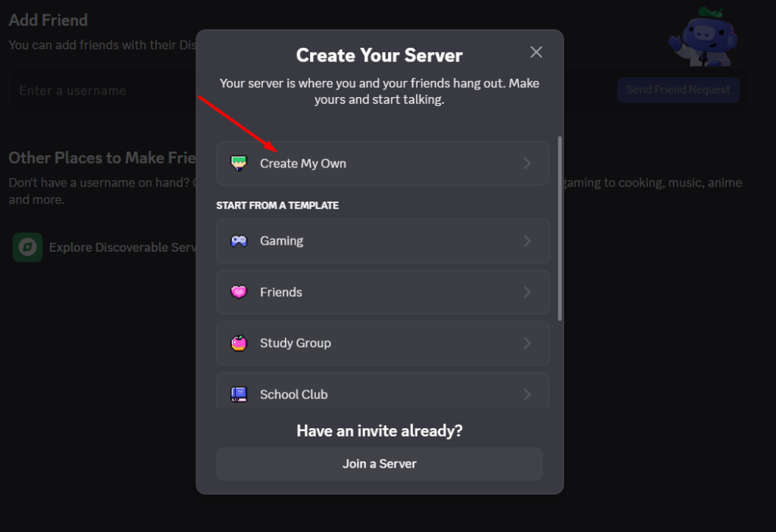
Task: Click the Add Friend heading
Action: (48, 20)
